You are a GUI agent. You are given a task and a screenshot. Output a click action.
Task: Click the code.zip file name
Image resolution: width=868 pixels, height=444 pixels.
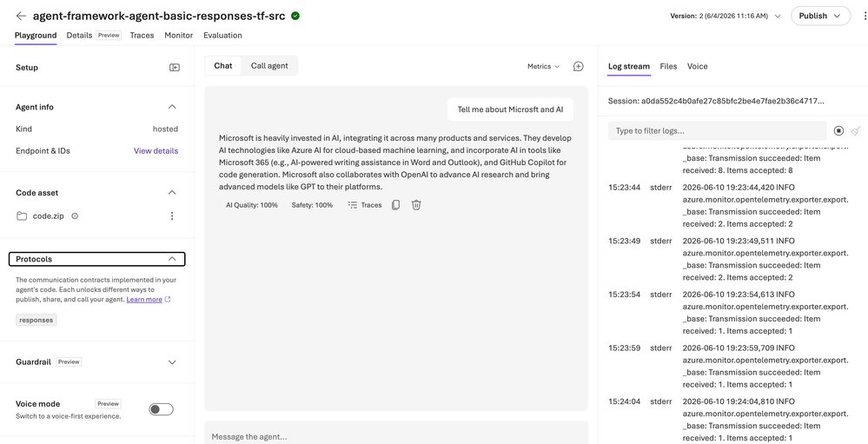tap(48, 215)
